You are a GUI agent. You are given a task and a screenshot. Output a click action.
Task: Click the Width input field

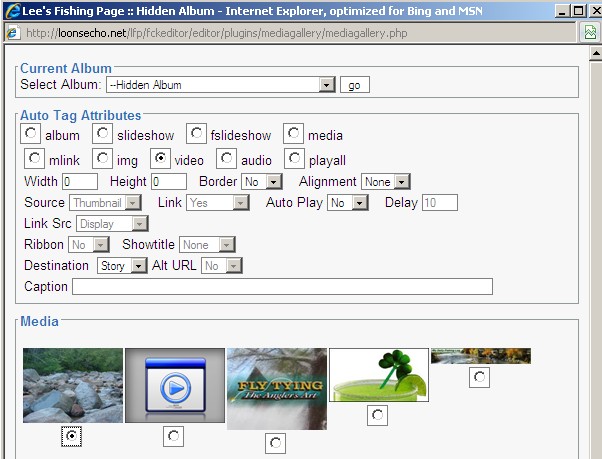[x=80, y=182]
